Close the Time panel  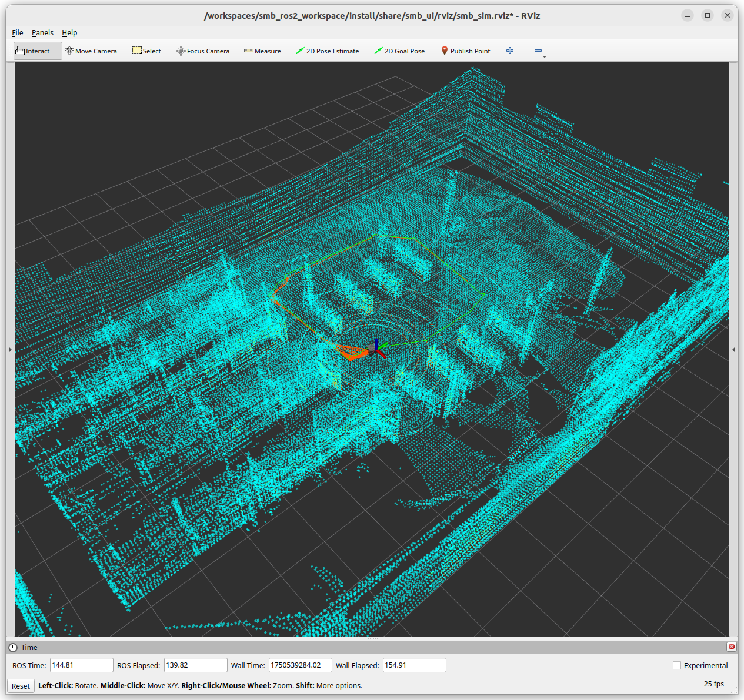click(x=732, y=647)
